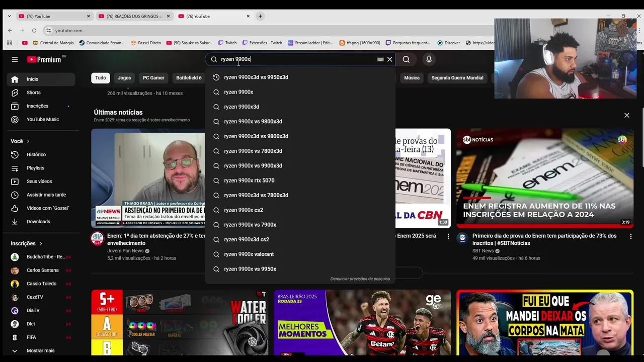Open Vídeos com "Gostei" in sidebar
644x362 pixels.
point(41,208)
